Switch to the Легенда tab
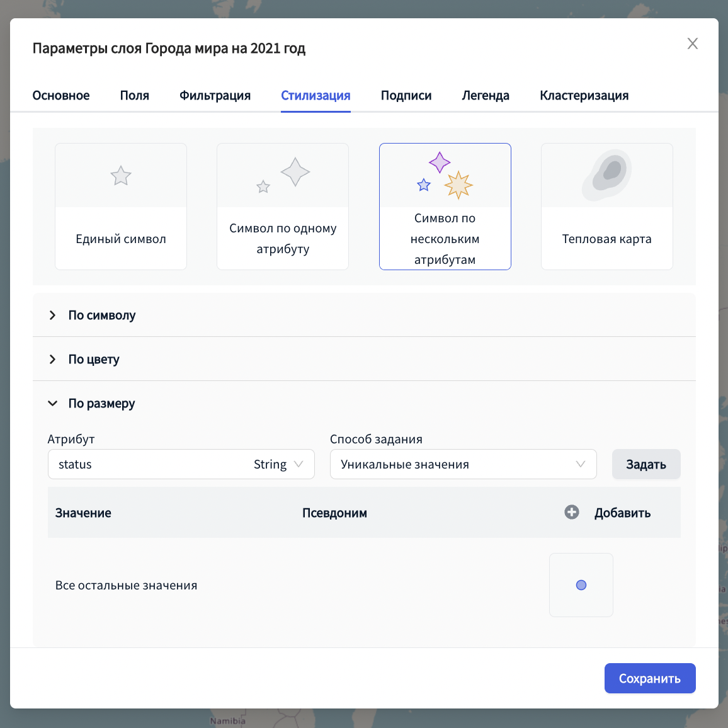 (486, 96)
